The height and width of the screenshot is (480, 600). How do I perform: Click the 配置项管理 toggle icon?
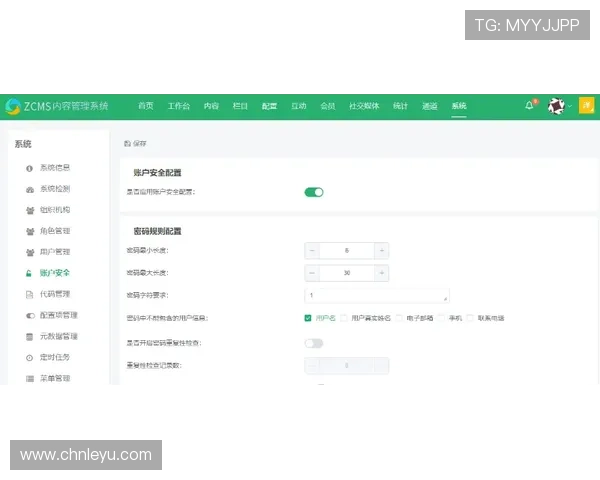[30, 316]
